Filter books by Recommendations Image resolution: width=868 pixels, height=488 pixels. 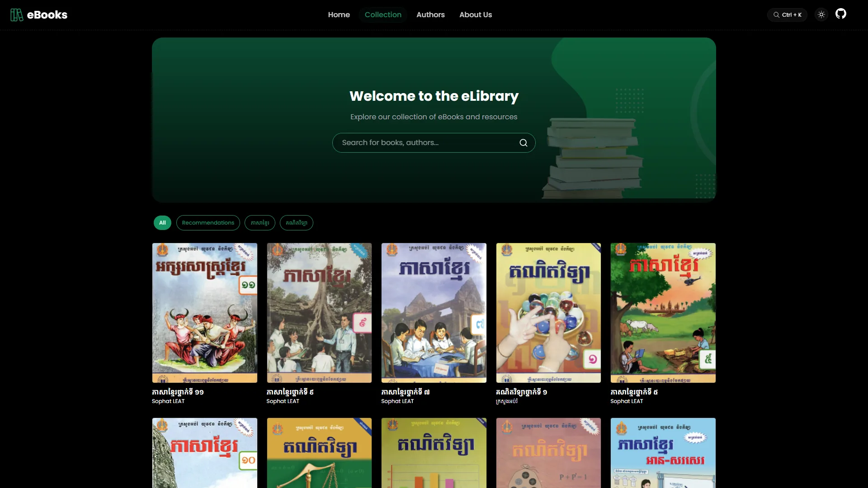point(208,223)
